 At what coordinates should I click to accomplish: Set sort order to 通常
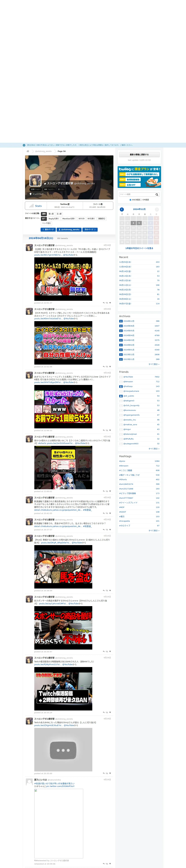pyautogui.click(x=44, y=214)
